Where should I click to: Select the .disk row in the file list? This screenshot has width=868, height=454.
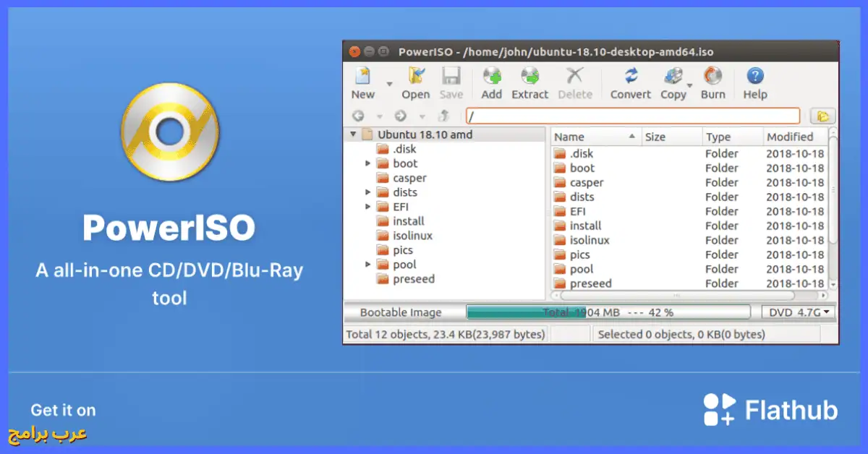click(689, 153)
